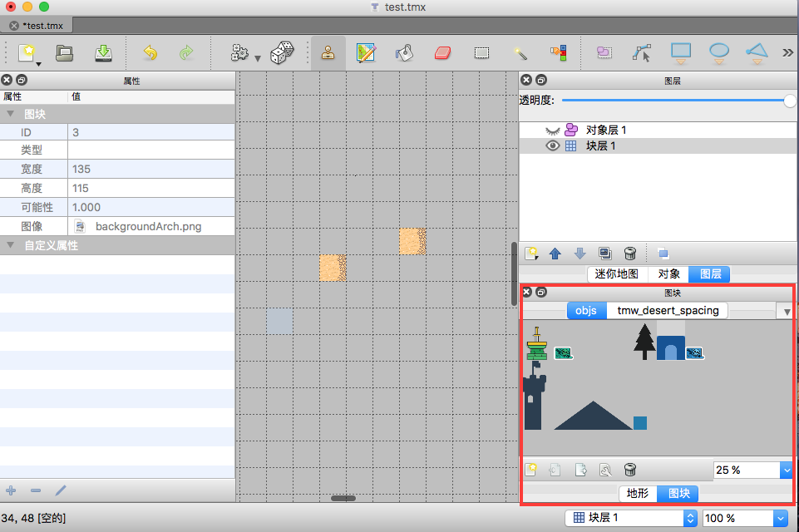Open the objs tileset tab

586,310
